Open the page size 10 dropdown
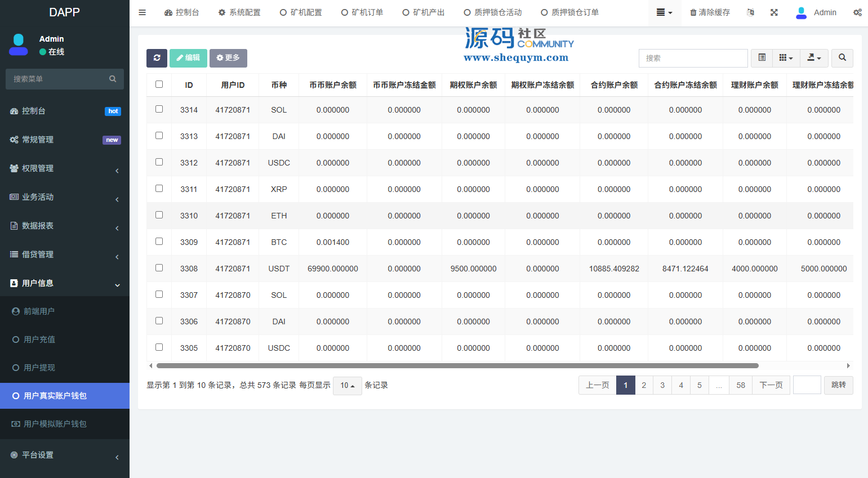The image size is (868, 478). (x=347, y=386)
